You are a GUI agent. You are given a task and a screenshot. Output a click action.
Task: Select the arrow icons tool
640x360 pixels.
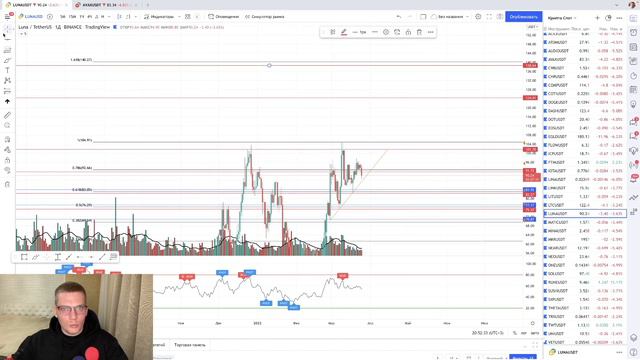pyautogui.click(x=7, y=101)
